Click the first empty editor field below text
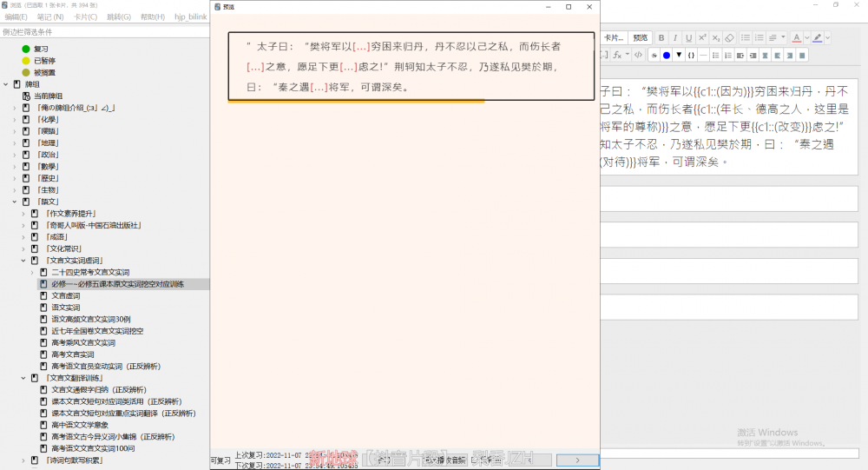 (x=729, y=198)
